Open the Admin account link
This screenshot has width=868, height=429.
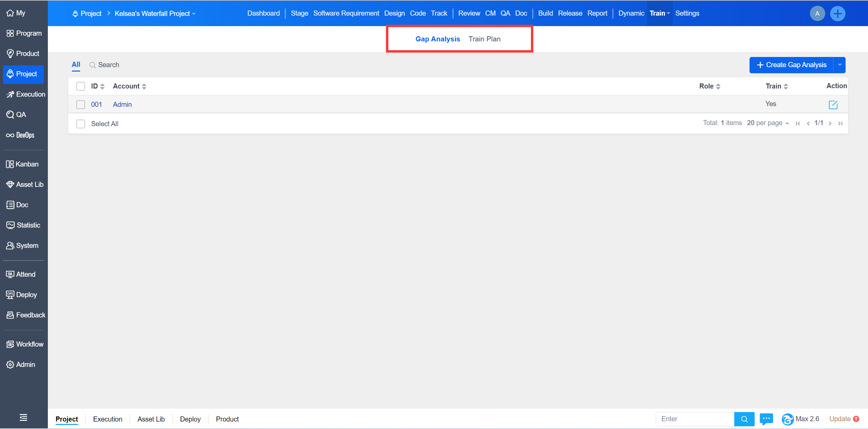click(x=122, y=104)
